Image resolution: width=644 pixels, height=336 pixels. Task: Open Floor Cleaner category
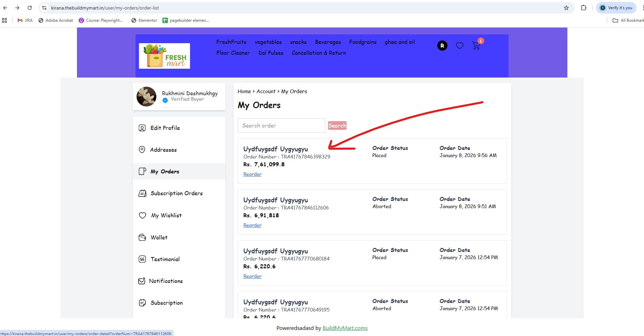point(233,53)
